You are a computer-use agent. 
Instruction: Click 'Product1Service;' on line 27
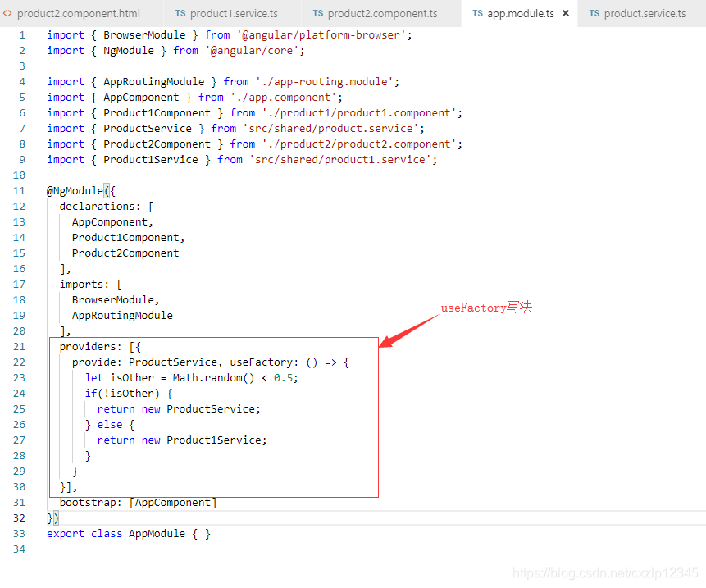(x=216, y=440)
